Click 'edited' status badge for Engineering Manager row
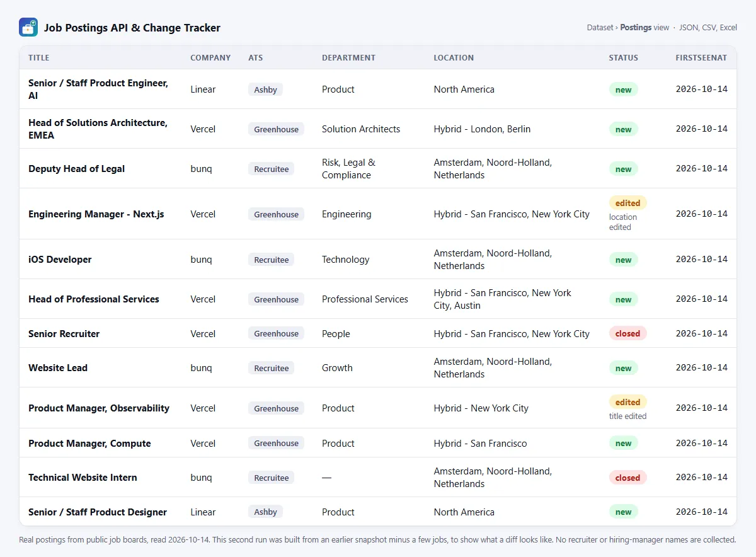 [x=627, y=203]
